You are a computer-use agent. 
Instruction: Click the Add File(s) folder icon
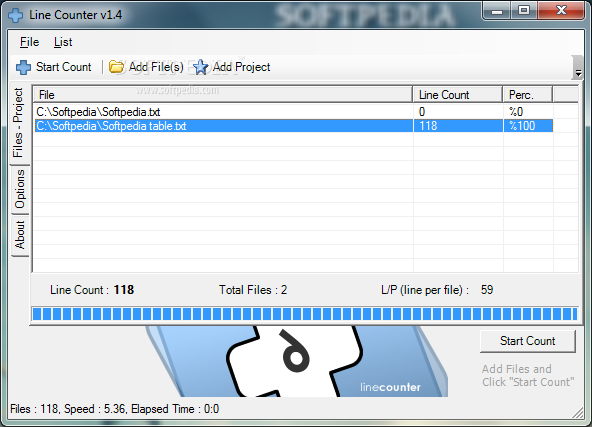(x=116, y=67)
